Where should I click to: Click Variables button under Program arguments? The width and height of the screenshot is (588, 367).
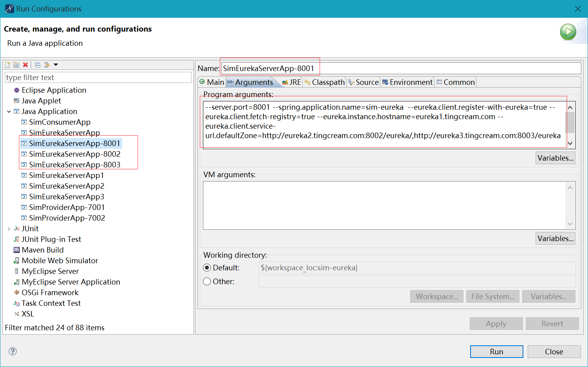[x=555, y=158]
